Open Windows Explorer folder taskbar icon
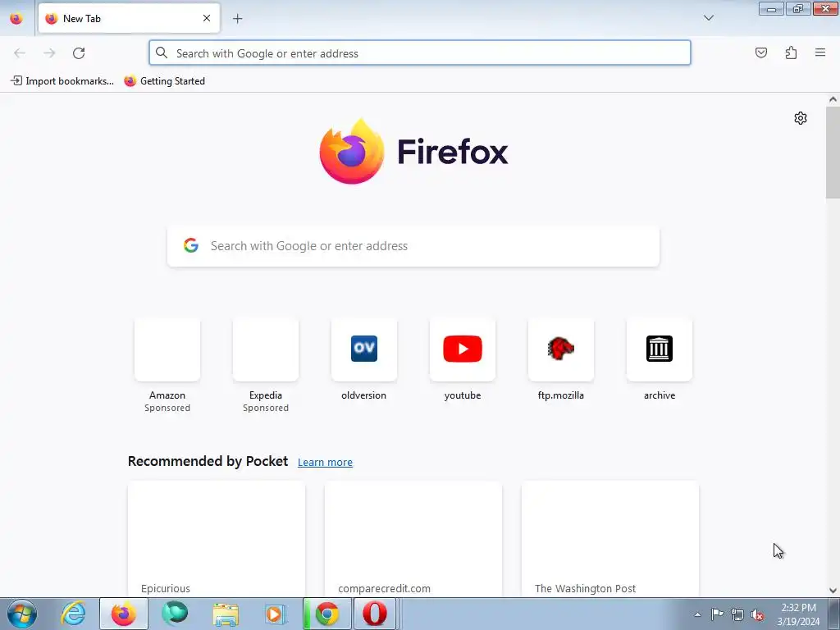This screenshot has height=630, width=840. pos(226,614)
